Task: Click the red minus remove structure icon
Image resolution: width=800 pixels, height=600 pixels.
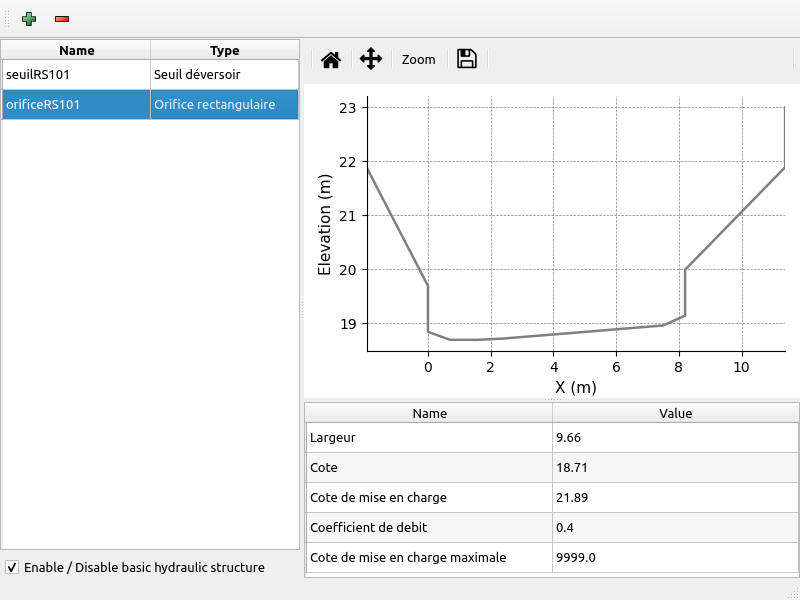Action: coord(62,19)
